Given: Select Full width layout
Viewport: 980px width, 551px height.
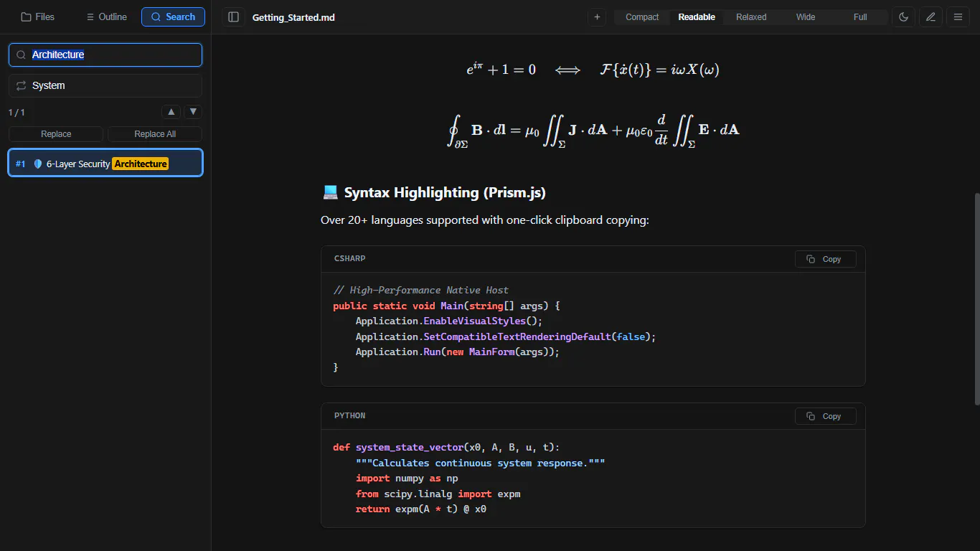Looking at the screenshot, I should click(x=860, y=17).
